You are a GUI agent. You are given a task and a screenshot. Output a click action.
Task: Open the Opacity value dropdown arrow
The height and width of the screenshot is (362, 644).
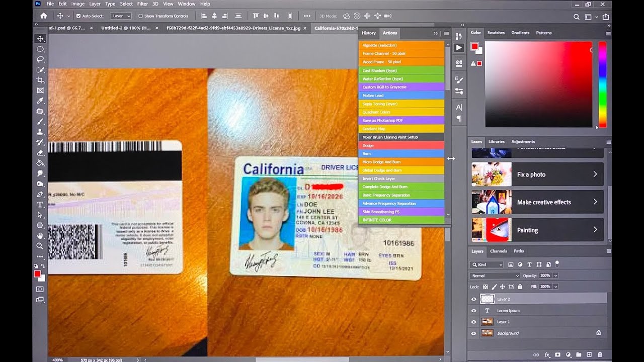(556, 276)
